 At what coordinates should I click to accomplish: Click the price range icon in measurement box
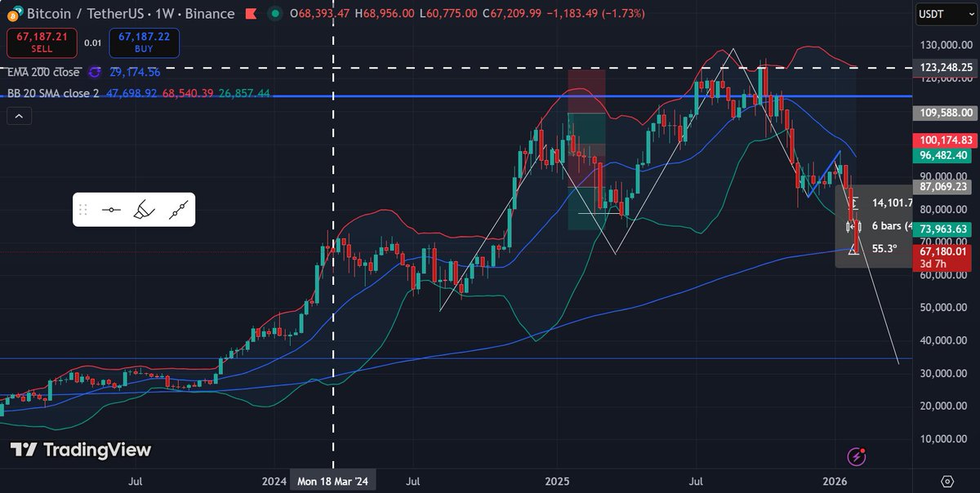pos(854,203)
